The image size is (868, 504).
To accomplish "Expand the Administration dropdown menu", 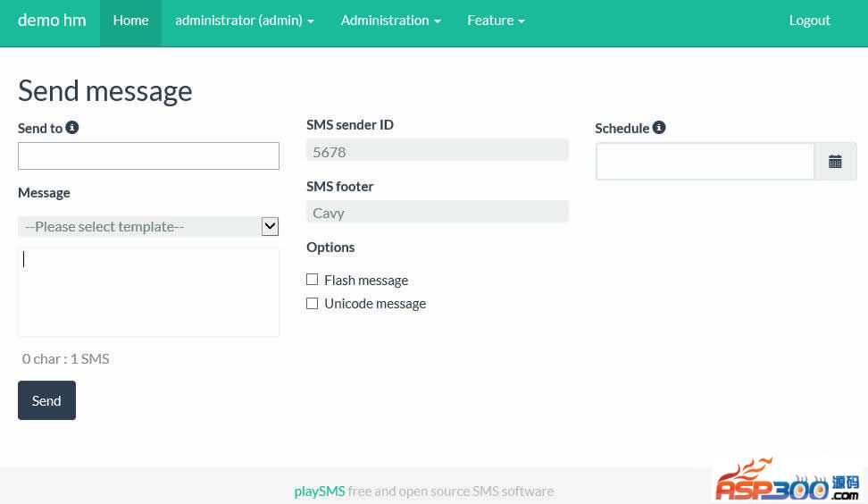I will tap(390, 21).
